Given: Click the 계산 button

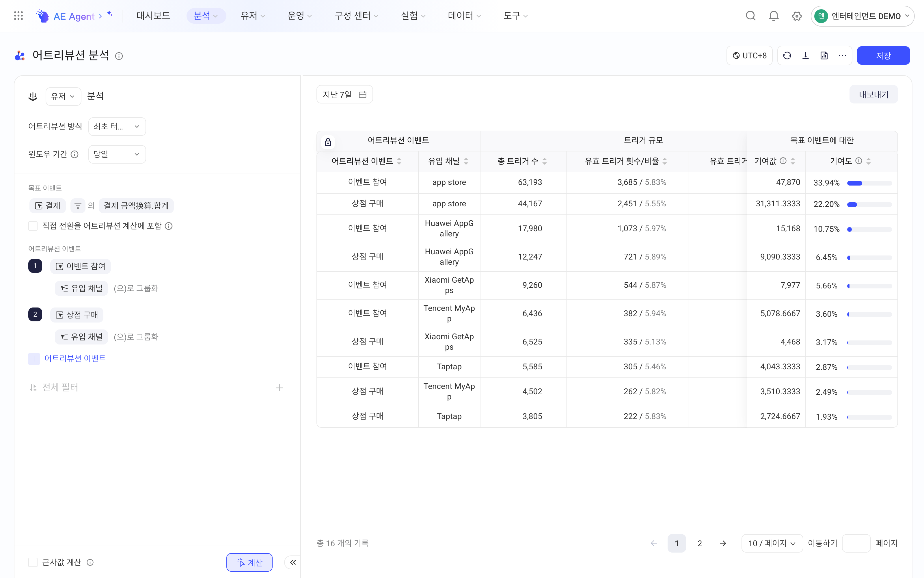Looking at the screenshot, I should tap(249, 562).
